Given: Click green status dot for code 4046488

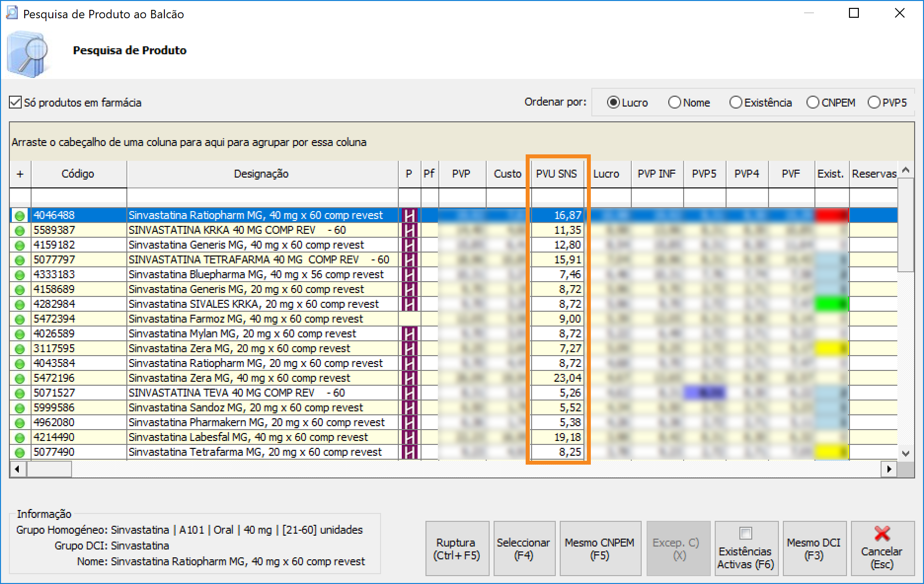Looking at the screenshot, I should [20, 216].
